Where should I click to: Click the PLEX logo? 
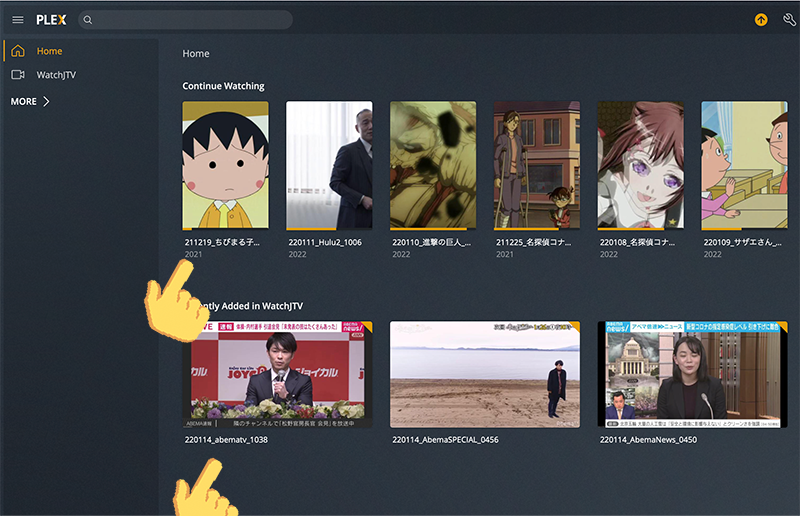point(51,20)
